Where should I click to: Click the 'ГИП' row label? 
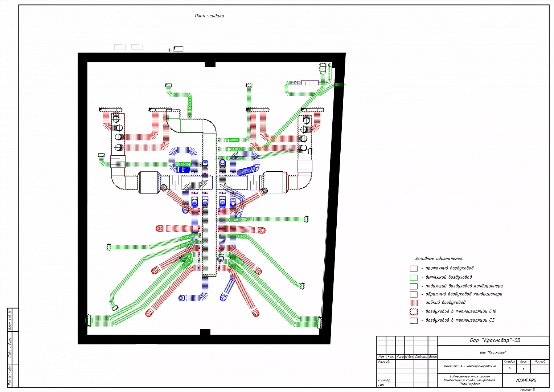point(381,385)
